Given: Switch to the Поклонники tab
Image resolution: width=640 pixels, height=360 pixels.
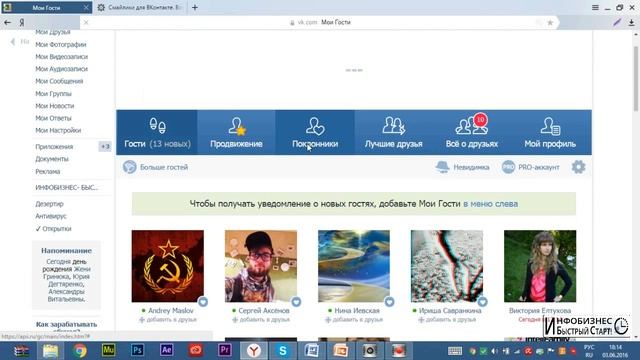Looking at the screenshot, I should tap(315, 132).
